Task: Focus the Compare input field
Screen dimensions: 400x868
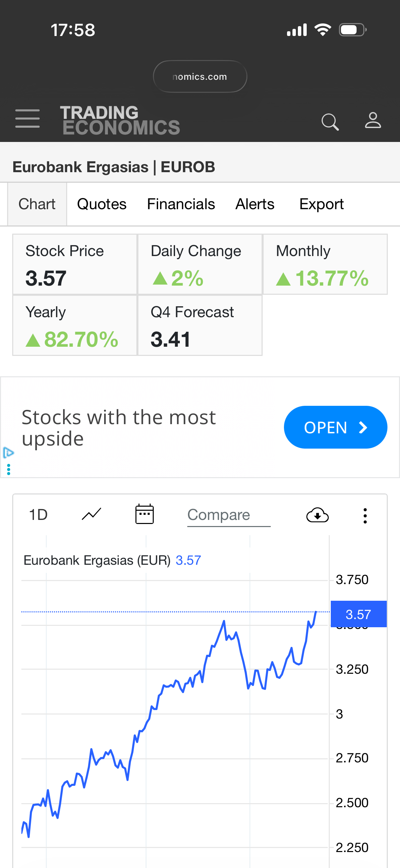Action: point(229,515)
